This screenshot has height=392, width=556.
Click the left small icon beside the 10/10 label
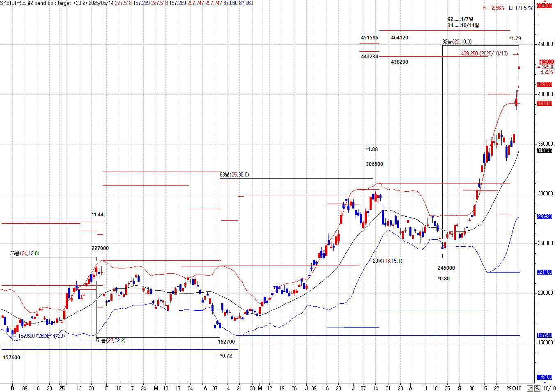click(x=530, y=388)
